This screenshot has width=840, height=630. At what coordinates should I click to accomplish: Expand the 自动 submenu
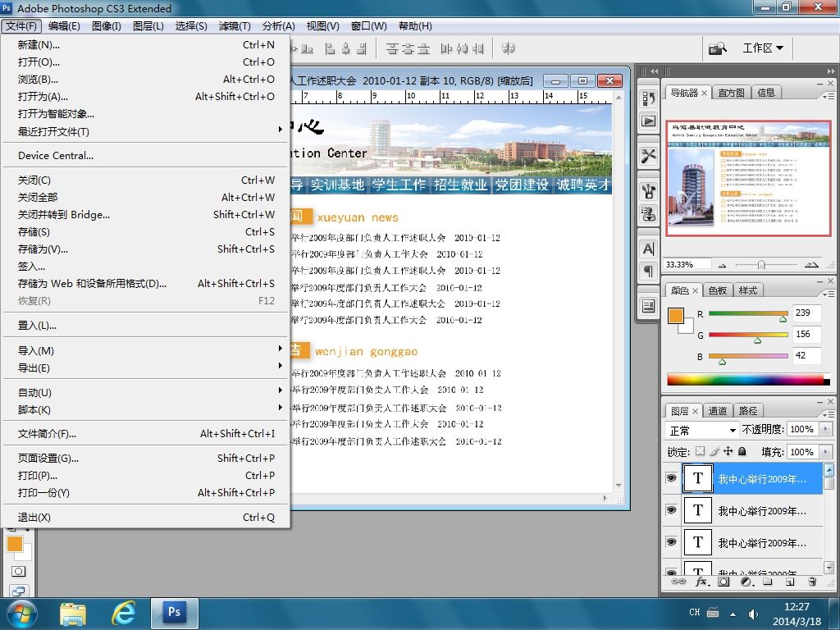click(146, 393)
